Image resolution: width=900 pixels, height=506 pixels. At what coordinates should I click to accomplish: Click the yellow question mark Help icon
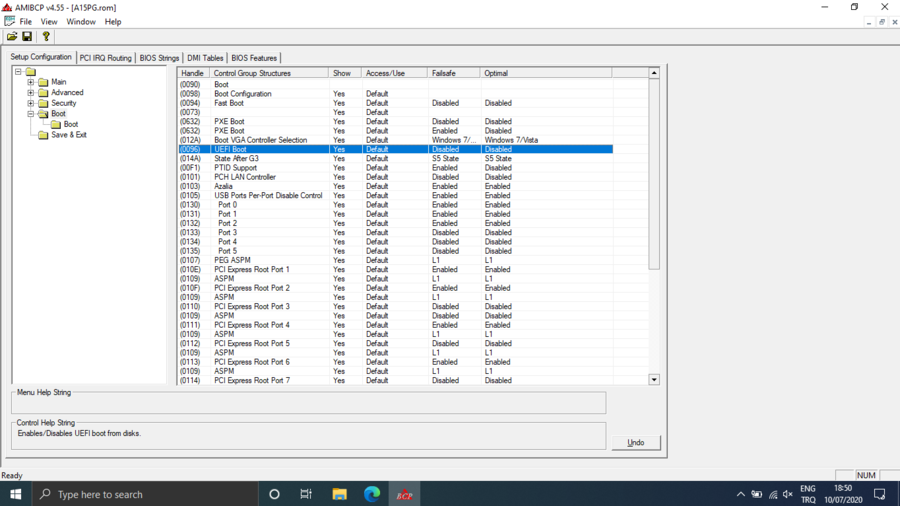click(46, 37)
